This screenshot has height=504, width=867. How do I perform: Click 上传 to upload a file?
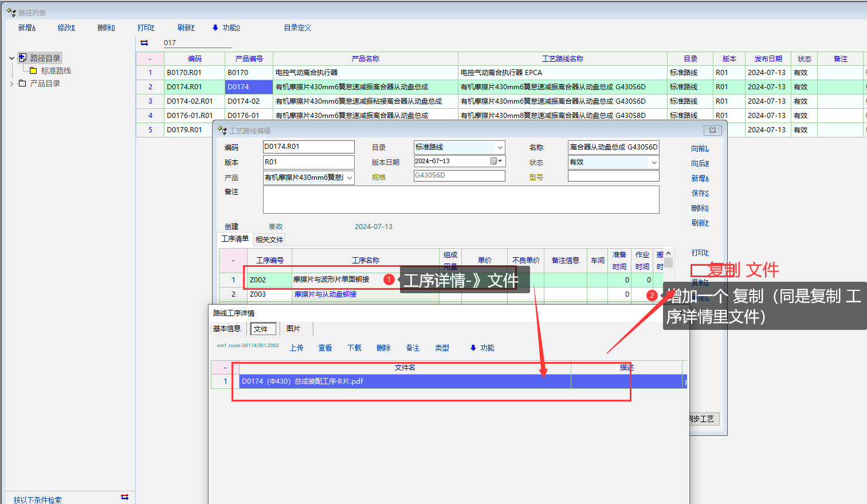tap(296, 348)
